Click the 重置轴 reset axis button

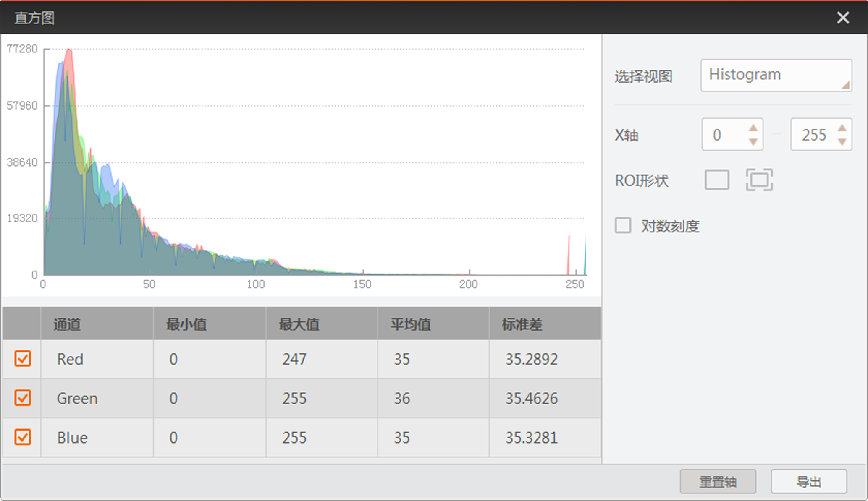(718, 481)
